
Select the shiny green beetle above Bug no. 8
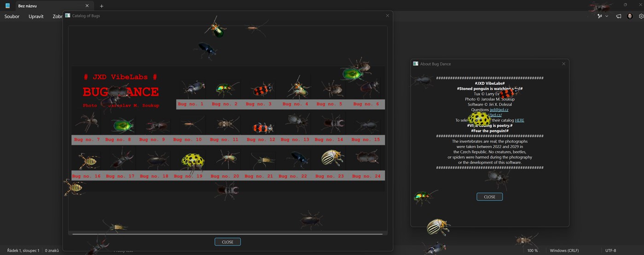click(x=122, y=125)
